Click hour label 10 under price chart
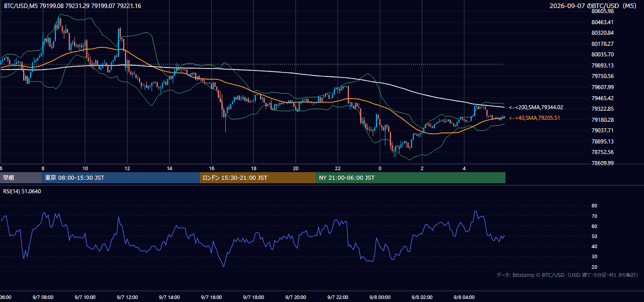 coord(85,168)
